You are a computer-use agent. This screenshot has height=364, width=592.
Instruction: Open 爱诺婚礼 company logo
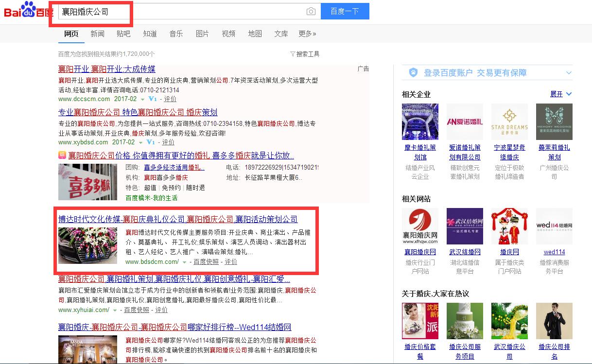(465, 121)
